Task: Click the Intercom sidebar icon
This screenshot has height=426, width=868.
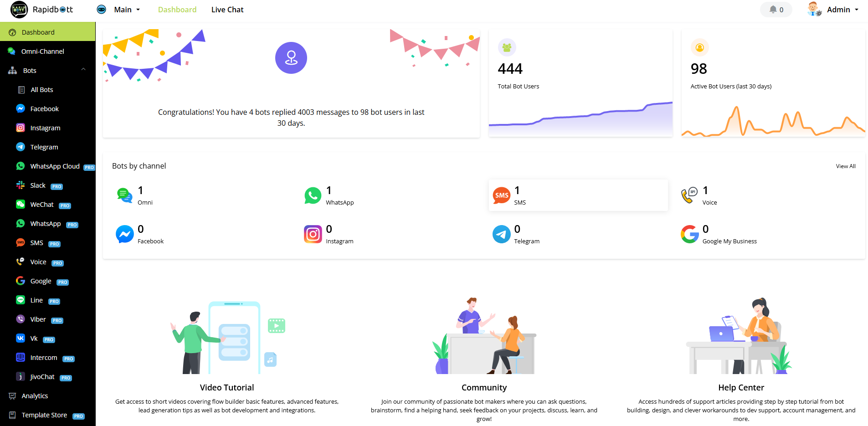Action: 21,357
